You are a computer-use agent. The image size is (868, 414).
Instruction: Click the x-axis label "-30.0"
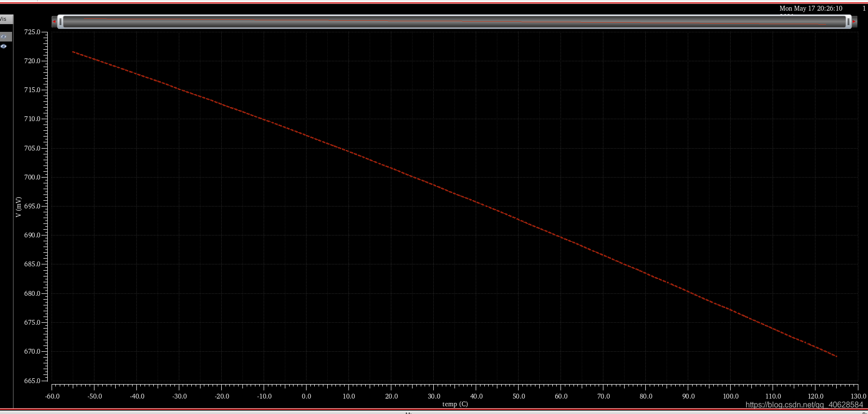point(179,396)
